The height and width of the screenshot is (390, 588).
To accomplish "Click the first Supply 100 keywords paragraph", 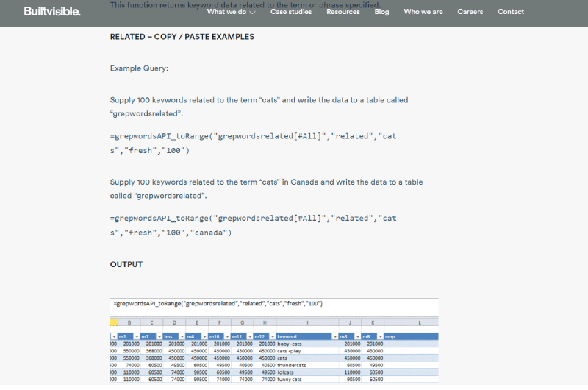I will click(259, 107).
